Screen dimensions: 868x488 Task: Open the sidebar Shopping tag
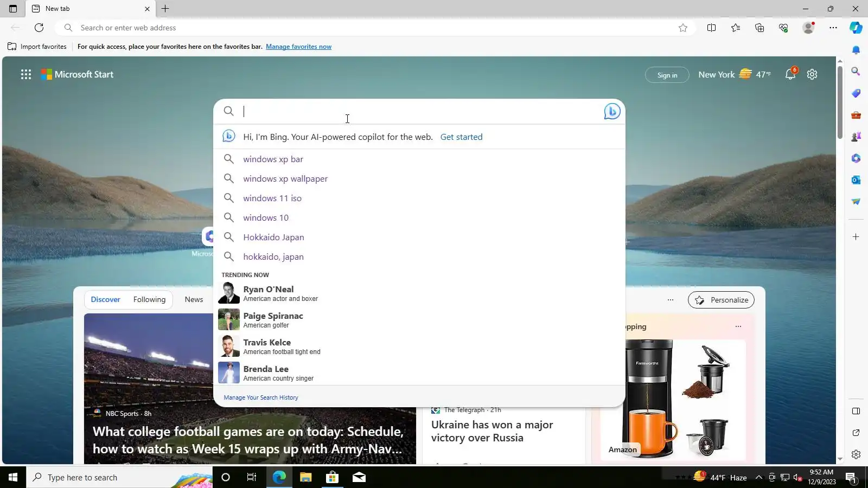coord(856,93)
